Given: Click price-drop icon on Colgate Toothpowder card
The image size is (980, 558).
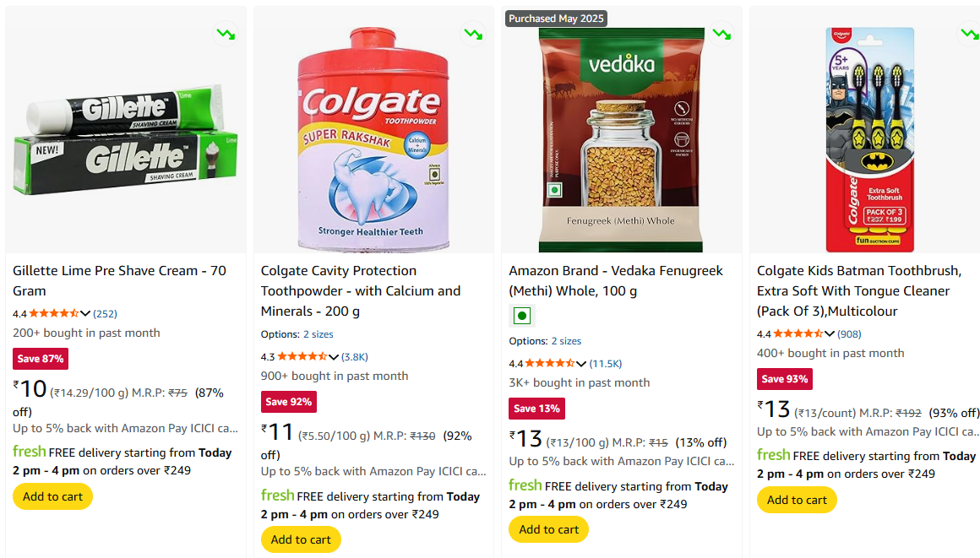Looking at the screenshot, I should (x=473, y=35).
